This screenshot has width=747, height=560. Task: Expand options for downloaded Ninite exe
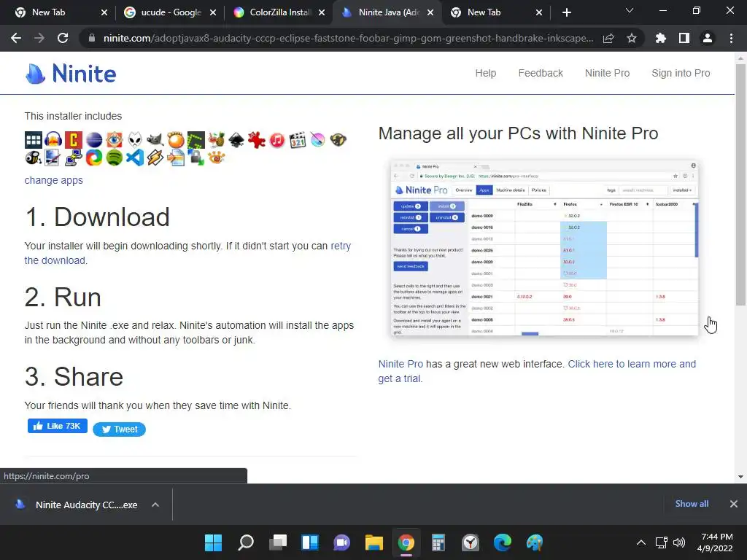tap(155, 505)
